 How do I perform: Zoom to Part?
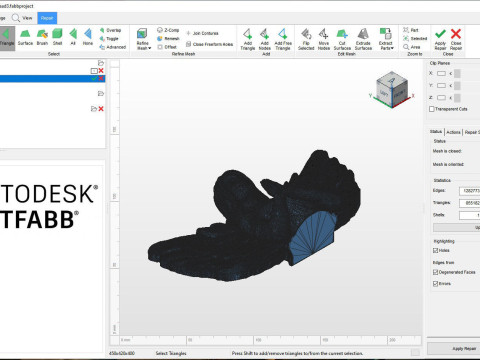pyautogui.click(x=411, y=30)
